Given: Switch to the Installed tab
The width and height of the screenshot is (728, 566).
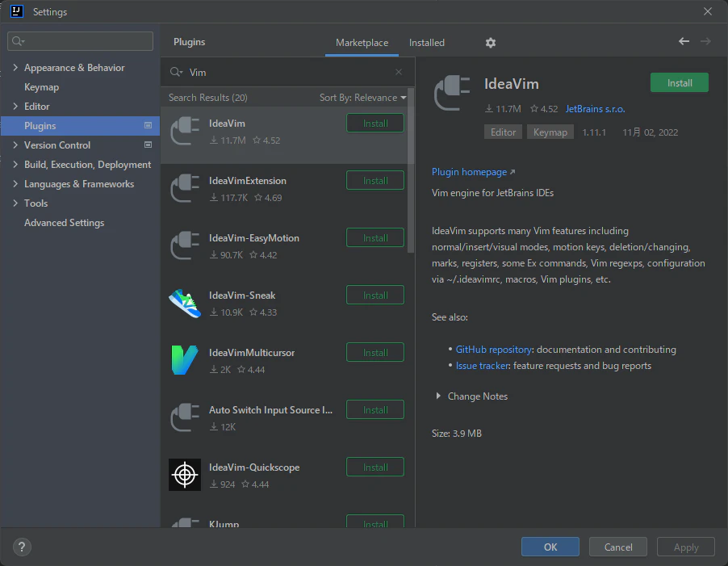Looking at the screenshot, I should point(427,43).
